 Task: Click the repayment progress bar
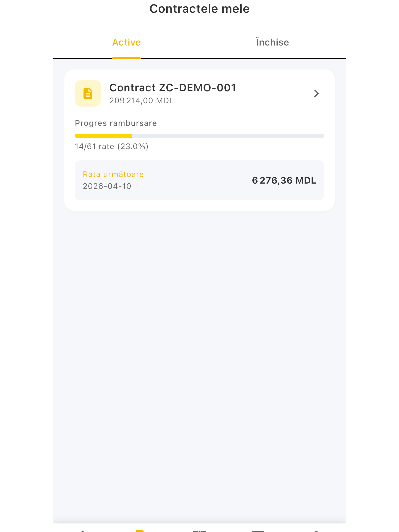[199, 136]
